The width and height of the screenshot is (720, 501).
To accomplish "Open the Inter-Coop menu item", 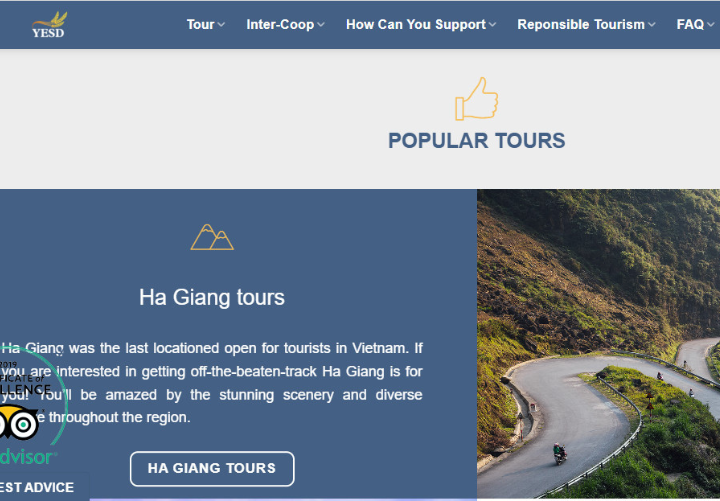I will coord(280,24).
